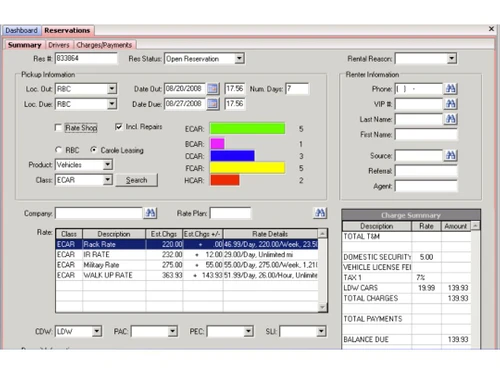500x375 pixels.
Task: Select the WALK UP RATE row
Action: 187,275
